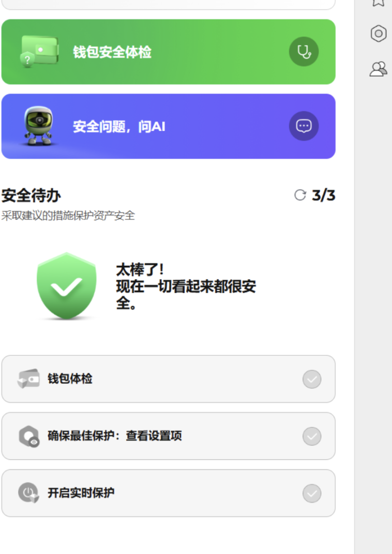392x554 pixels.
Task: Toggle the checkmark for 确保最佳保护：查看设置项
Action: click(312, 436)
